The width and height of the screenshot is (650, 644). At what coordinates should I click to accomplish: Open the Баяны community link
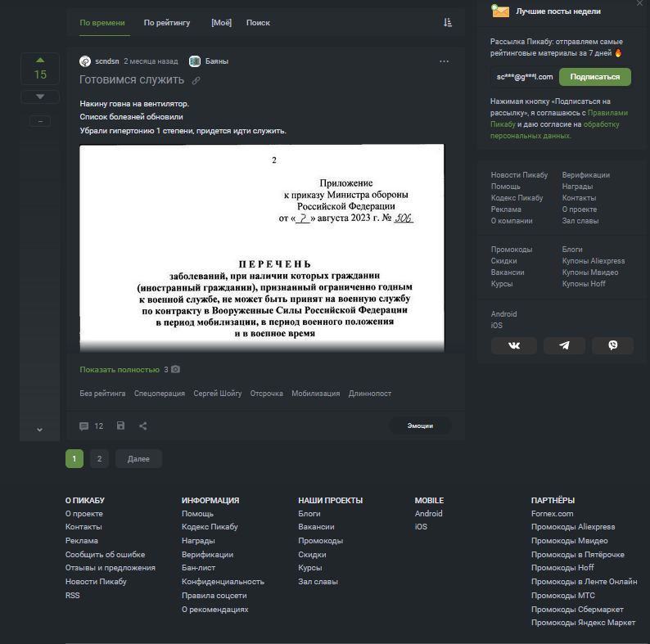click(217, 61)
